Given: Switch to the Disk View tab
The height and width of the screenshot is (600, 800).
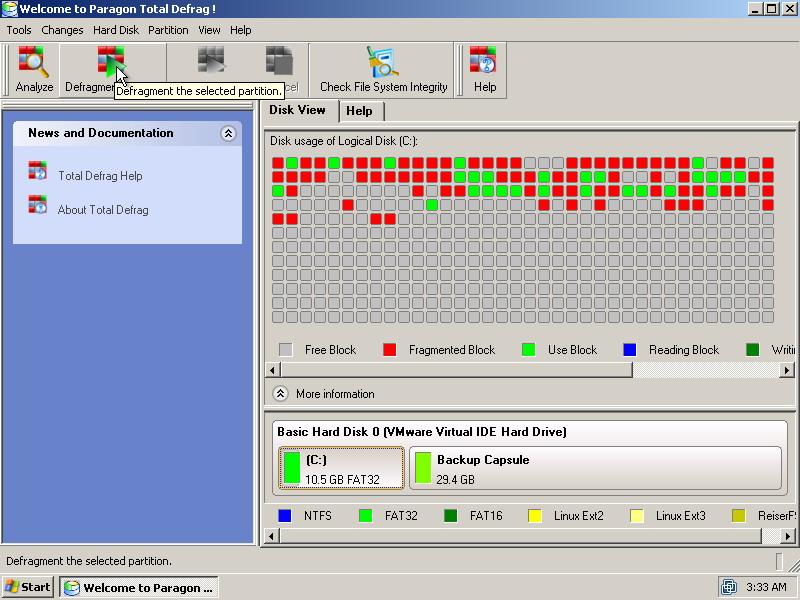Looking at the screenshot, I should (x=297, y=110).
